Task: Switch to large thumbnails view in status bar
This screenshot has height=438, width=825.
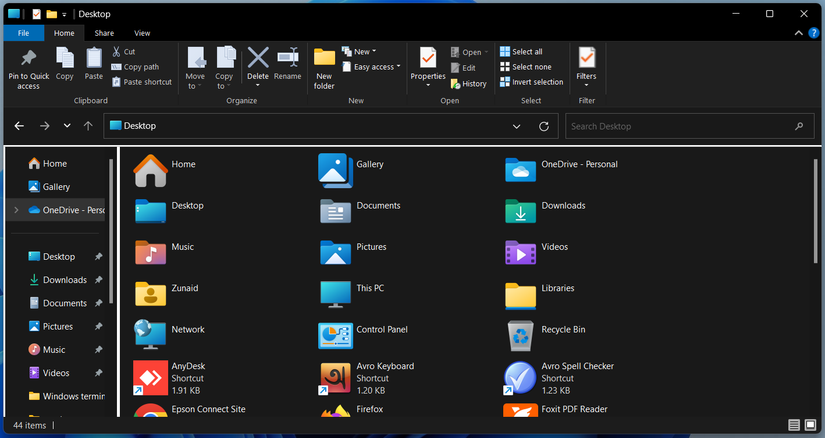Action: (810, 426)
